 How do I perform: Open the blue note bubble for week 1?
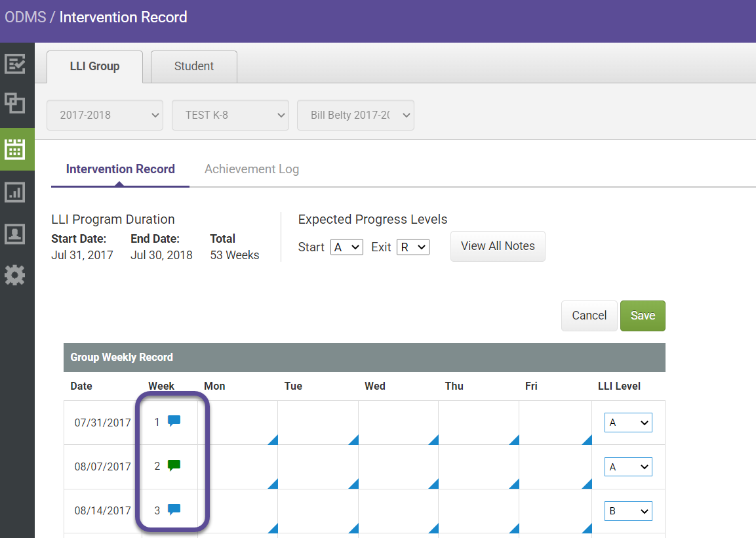pos(172,422)
